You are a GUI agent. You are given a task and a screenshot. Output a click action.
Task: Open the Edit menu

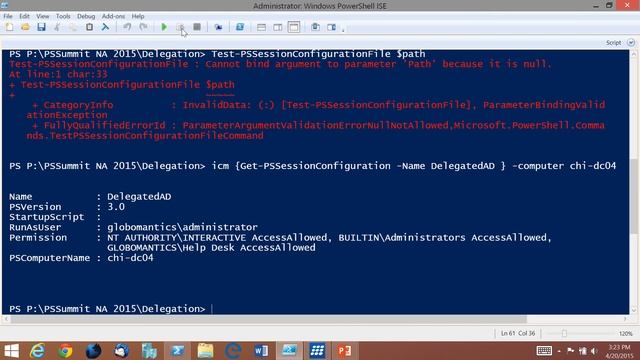[24, 16]
